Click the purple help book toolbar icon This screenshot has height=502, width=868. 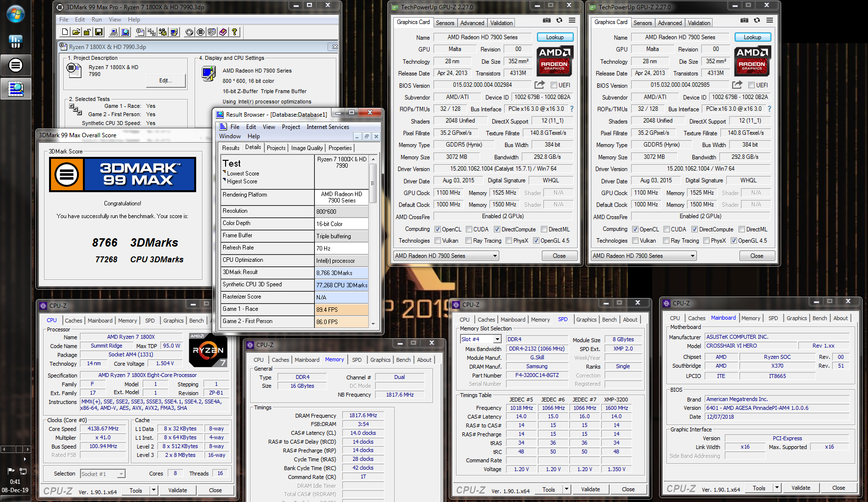[x=223, y=32]
